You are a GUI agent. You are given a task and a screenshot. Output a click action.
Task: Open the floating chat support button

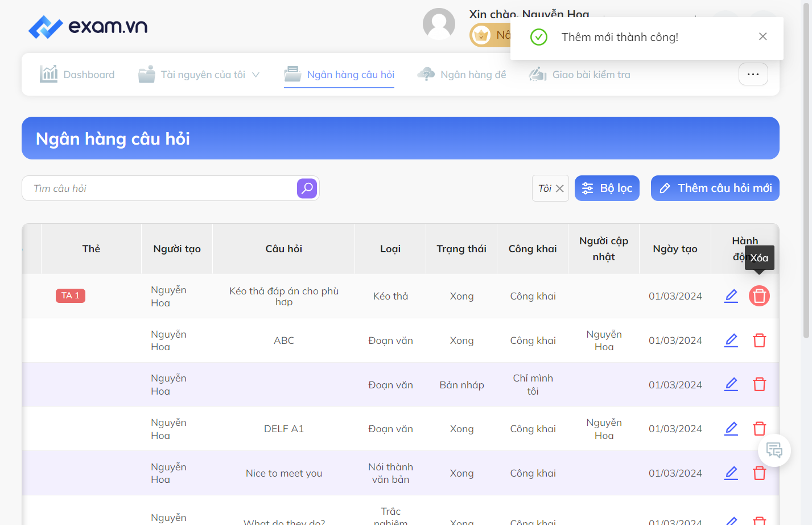774,450
